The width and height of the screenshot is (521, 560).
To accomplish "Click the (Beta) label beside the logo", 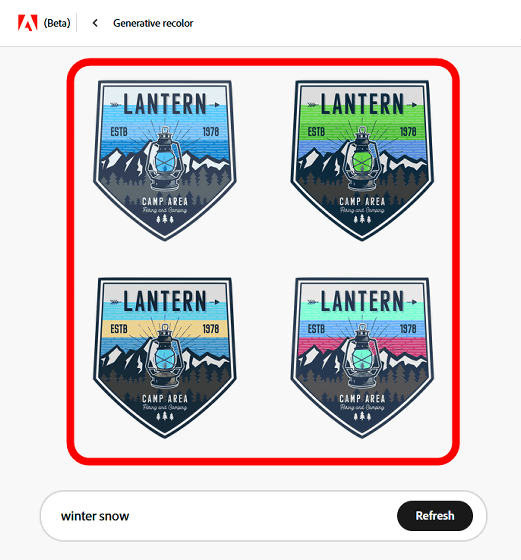I will click(57, 23).
